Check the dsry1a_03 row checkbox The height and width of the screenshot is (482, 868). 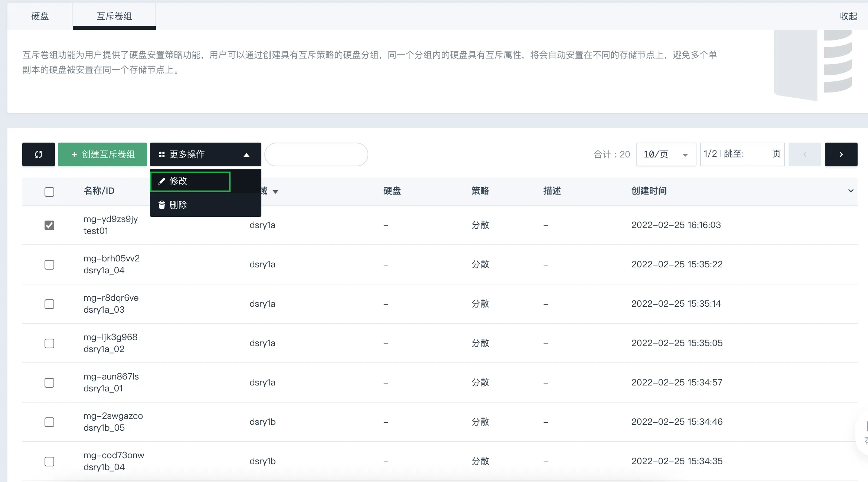tap(49, 304)
